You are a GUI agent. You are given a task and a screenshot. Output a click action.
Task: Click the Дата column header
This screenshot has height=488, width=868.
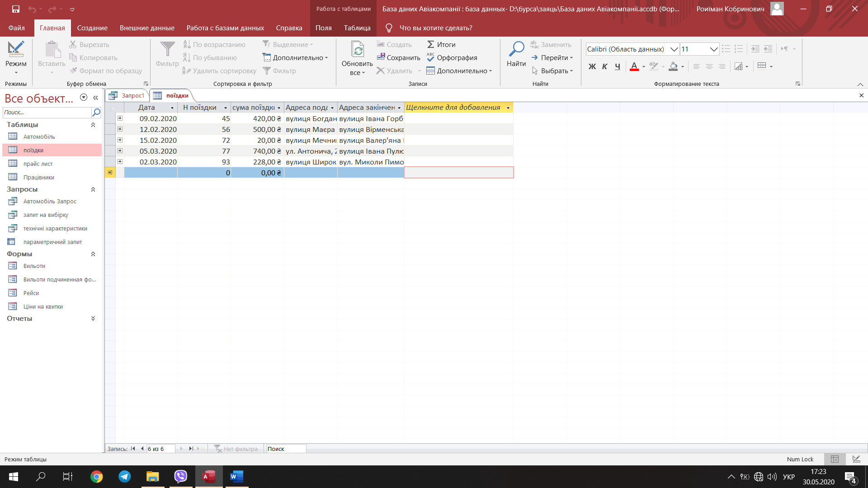point(146,108)
